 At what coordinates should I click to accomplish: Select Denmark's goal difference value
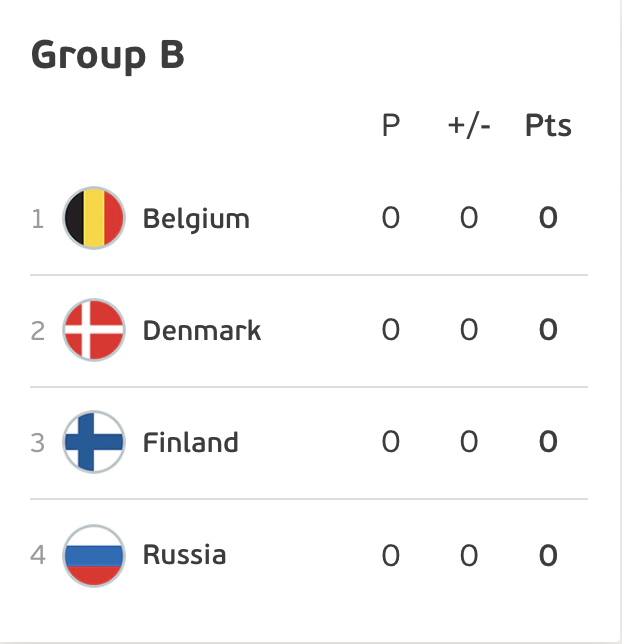tap(469, 330)
